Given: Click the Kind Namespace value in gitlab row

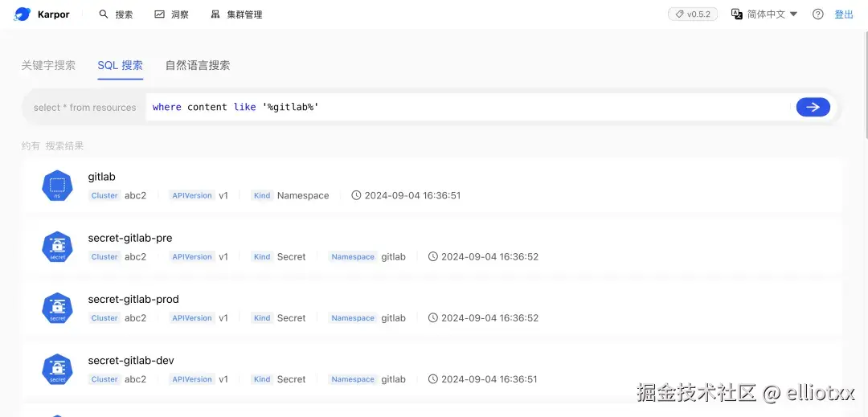Looking at the screenshot, I should [303, 195].
